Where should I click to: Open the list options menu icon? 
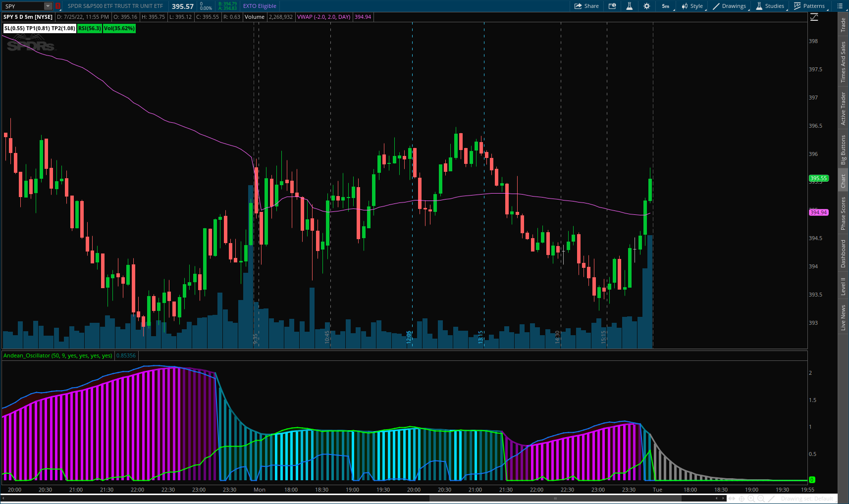tap(840, 6)
